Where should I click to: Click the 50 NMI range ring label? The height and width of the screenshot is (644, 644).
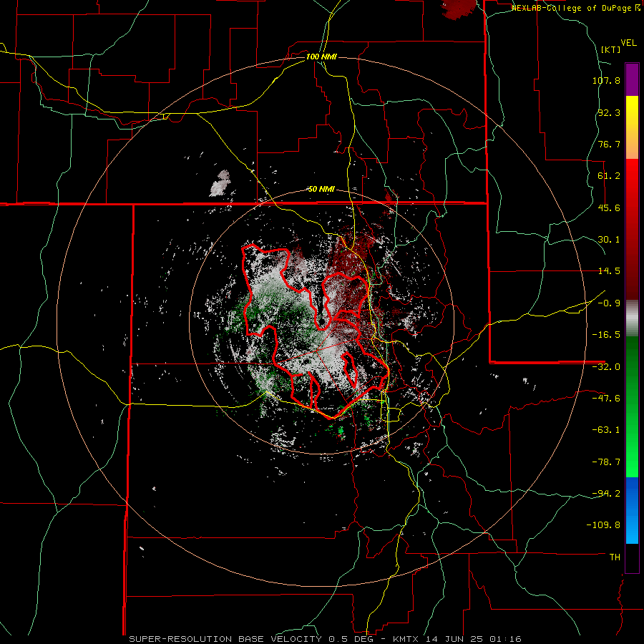click(x=321, y=189)
